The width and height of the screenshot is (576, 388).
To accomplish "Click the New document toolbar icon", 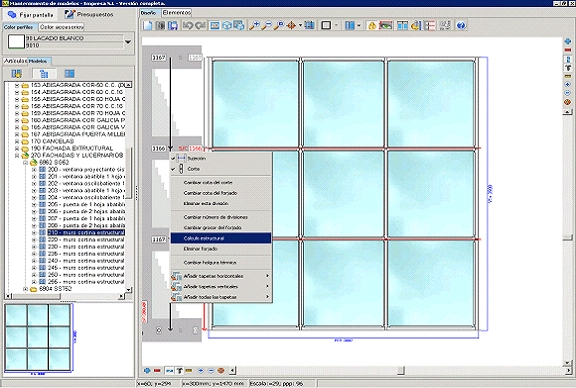I will (147, 25).
